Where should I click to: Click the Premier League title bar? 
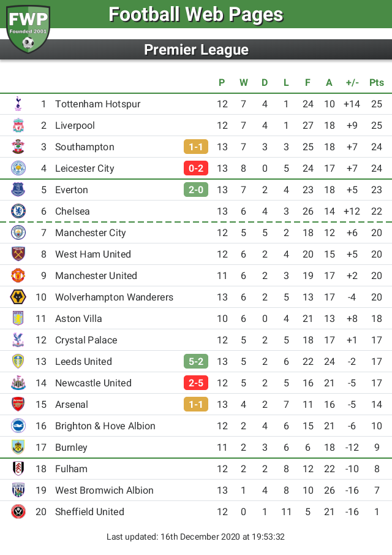pyautogui.click(x=196, y=50)
